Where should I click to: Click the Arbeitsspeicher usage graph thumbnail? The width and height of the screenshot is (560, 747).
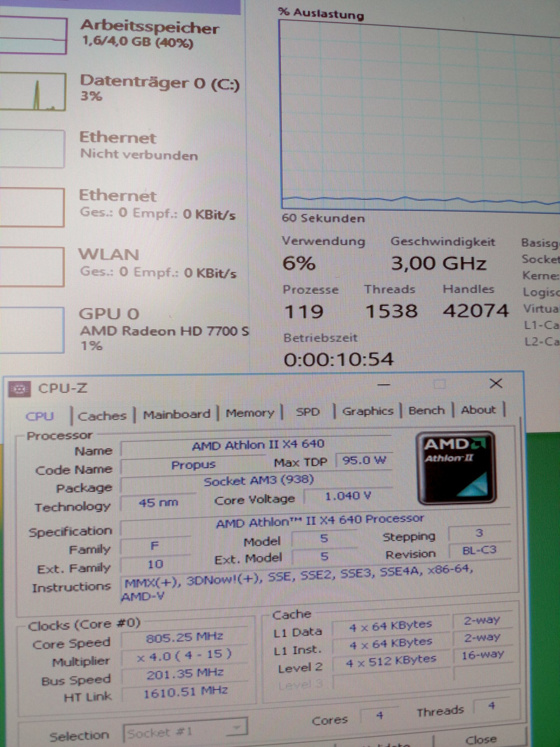click(x=33, y=35)
